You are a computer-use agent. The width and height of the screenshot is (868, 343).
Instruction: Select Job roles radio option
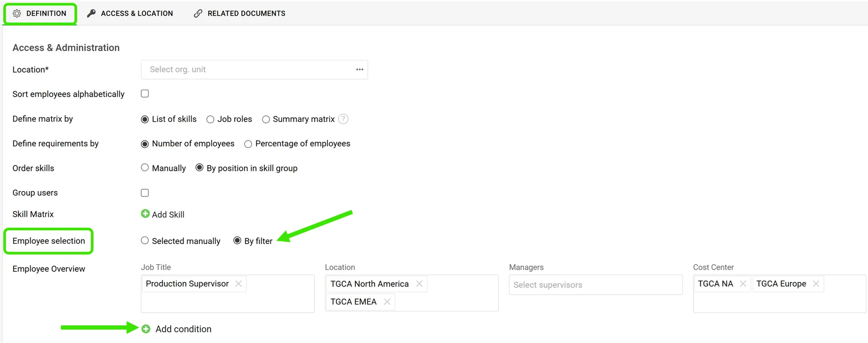pyautogui.click(x=210, y=119)
